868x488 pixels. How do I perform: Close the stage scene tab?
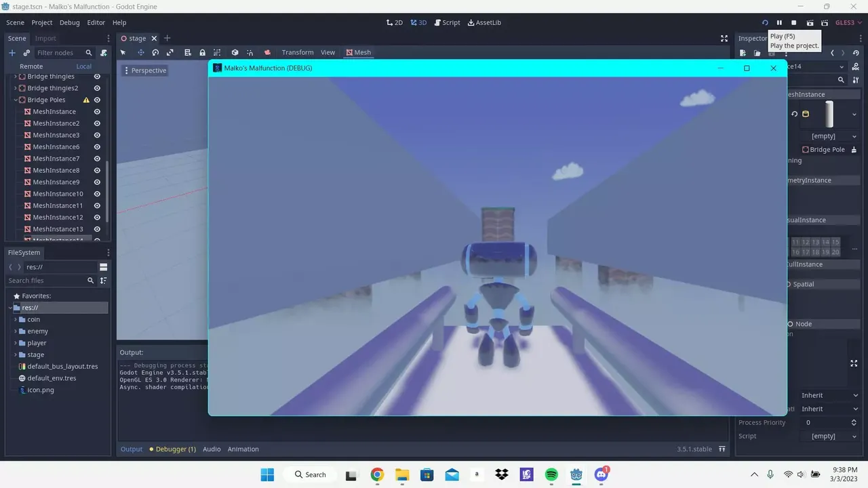[154, 39]
